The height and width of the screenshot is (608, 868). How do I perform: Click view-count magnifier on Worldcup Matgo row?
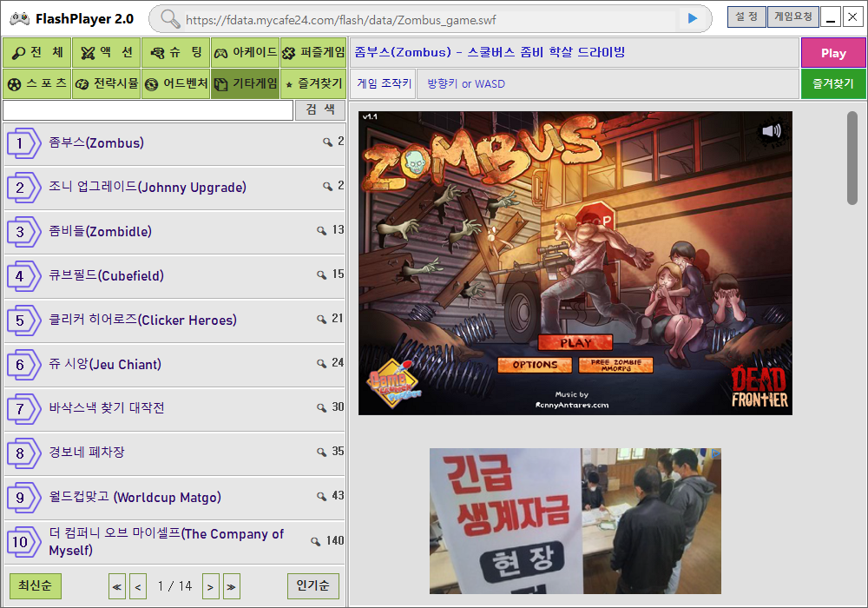322,496
